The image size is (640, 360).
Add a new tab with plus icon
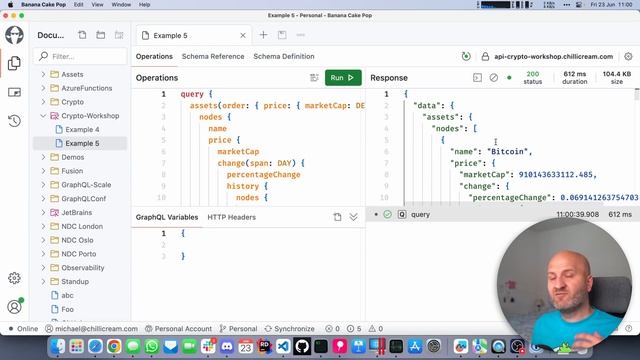(x=263, y=35)
